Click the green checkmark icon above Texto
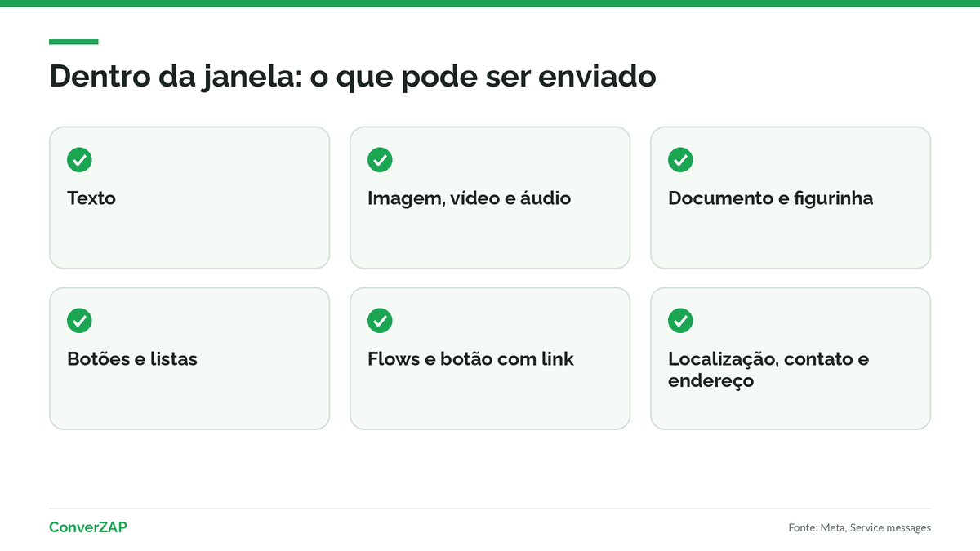This screenshot has width=980, height=551. [x=79, y=160]
